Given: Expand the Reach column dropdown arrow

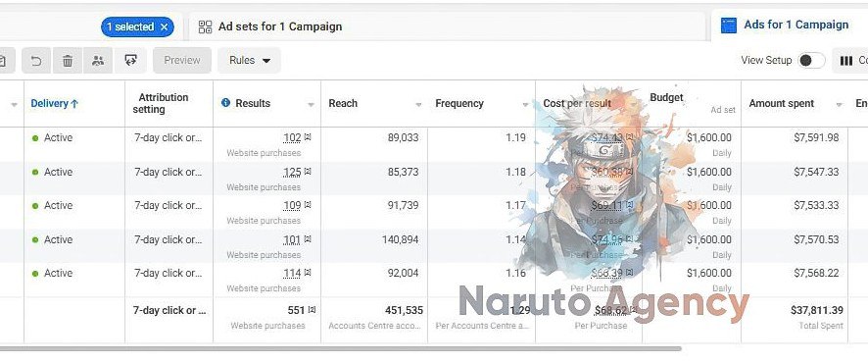Looking at the screenshot, I should coord(418,104).
